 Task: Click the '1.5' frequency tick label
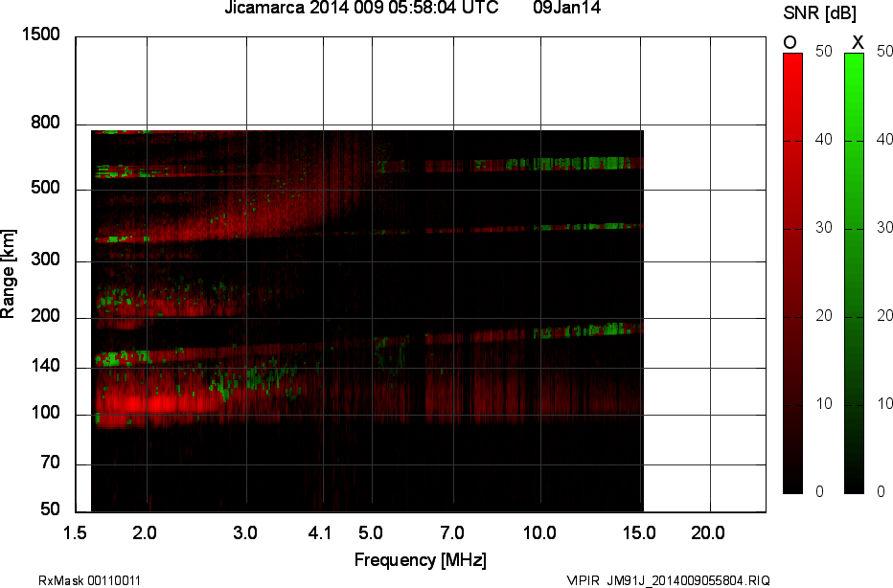click(74, 533)
